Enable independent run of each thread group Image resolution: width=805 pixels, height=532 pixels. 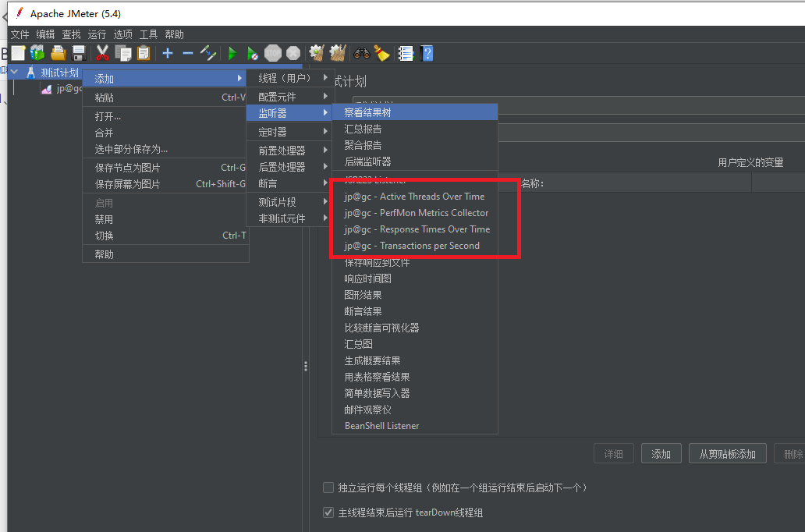328,487
